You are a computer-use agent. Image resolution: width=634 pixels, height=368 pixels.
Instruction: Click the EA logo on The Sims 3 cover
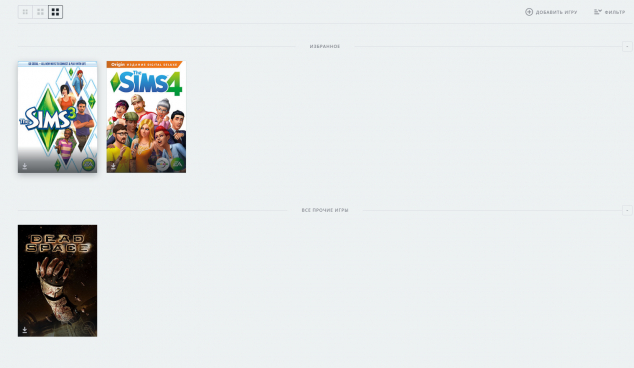pos(89,164)
